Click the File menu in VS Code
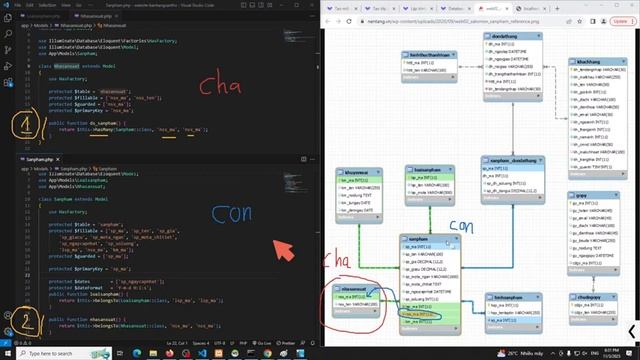Screen dimensions: 640x360 tap(18, 5)
